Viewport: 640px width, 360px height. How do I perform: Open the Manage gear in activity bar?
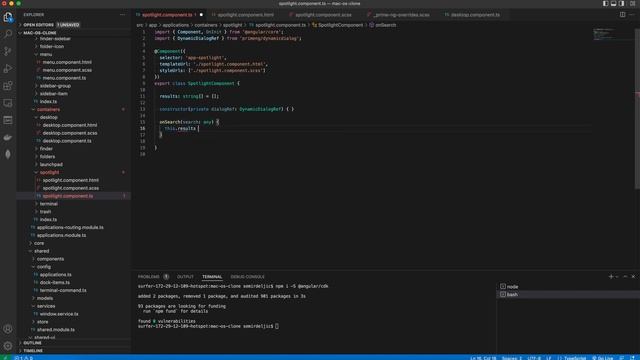point(8,346)
